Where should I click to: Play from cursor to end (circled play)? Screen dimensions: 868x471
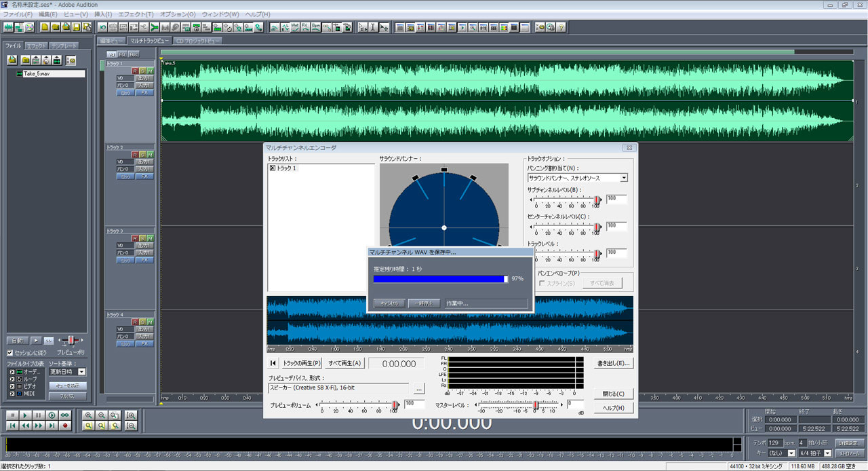click(x=52, y=415)
